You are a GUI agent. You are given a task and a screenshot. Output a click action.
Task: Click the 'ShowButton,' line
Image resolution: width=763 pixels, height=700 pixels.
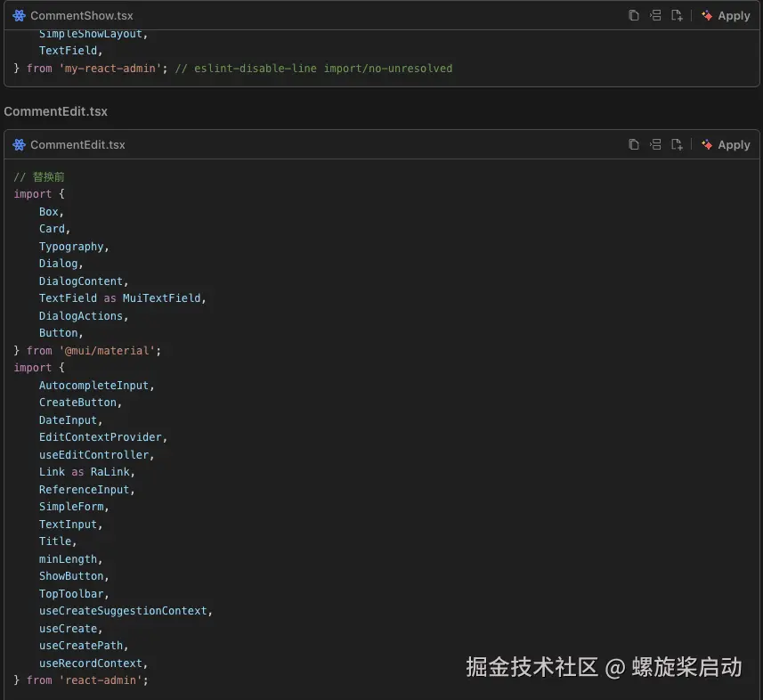pyautogui.click(x=74, y=576)
